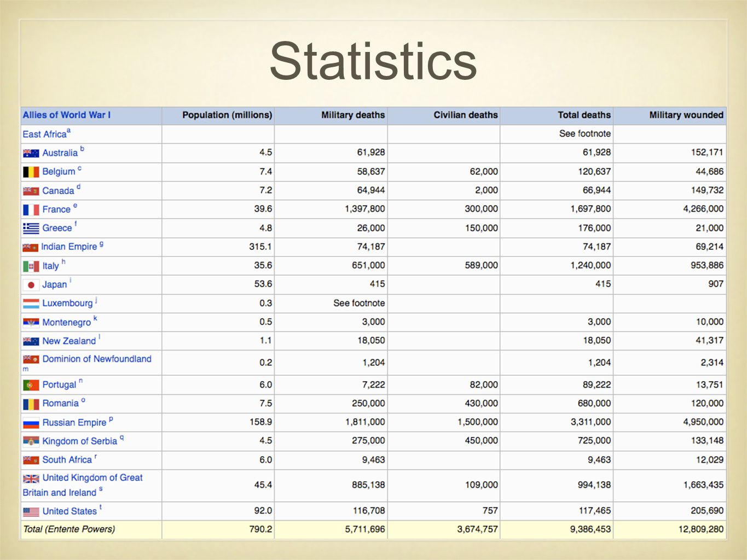
Task: Open the United Kingdom of Great Britain link
Action: click(x=83, y=485)
